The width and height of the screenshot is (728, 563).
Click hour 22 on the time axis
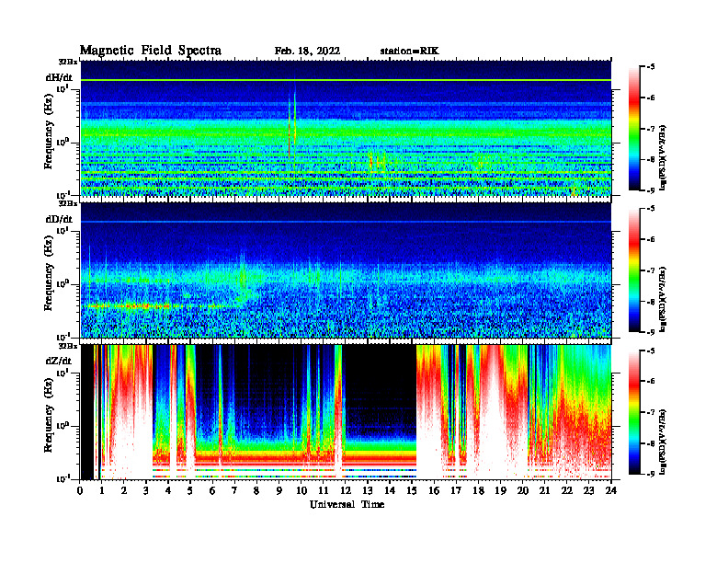tap(567, 490)
